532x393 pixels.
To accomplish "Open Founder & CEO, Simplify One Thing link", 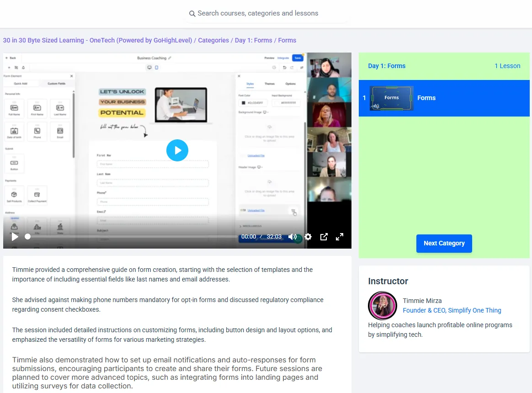I will 452,310.
